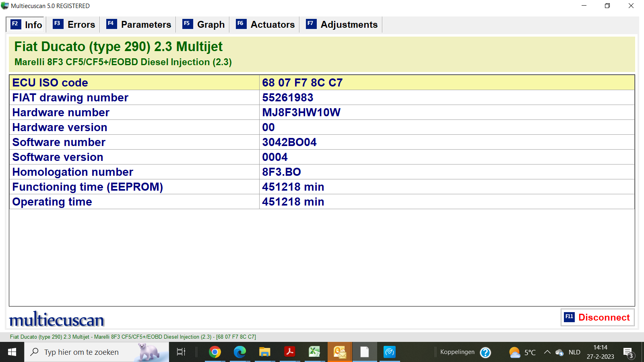Viewport: 644px width, 362px height.
Task: Select the Operating time label
Action: 52,202
